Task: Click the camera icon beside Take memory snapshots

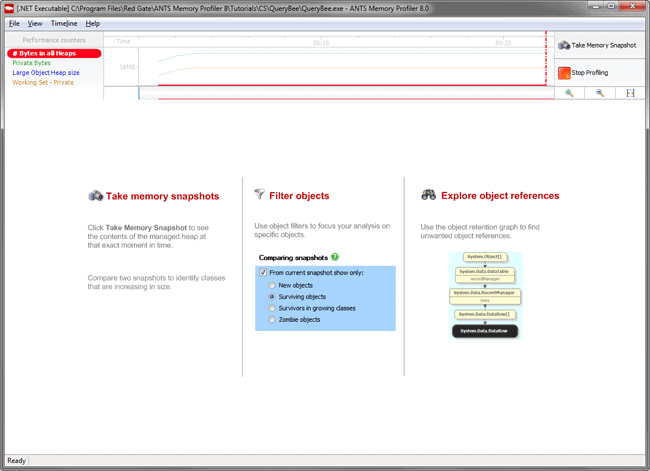Action: tap(95, 196)
